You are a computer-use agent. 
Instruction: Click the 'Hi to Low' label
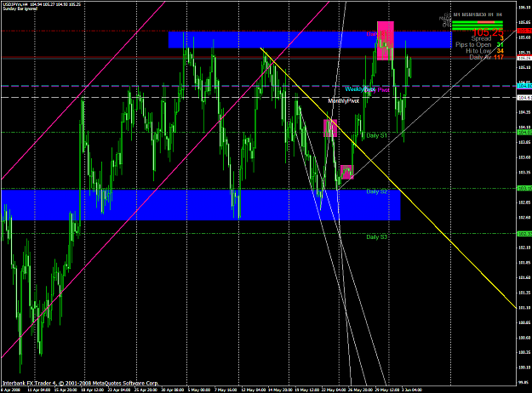(x=478, y=51)
